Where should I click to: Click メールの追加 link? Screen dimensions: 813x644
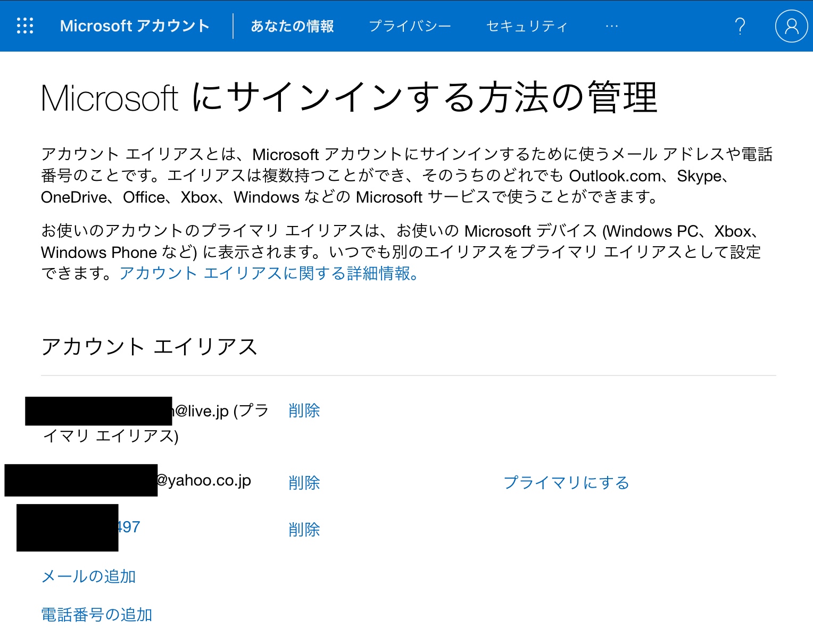[x=89, y=576]
